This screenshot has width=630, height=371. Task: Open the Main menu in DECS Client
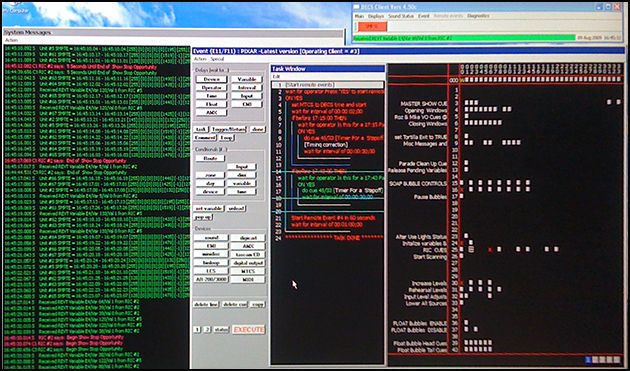click(359, 16)
